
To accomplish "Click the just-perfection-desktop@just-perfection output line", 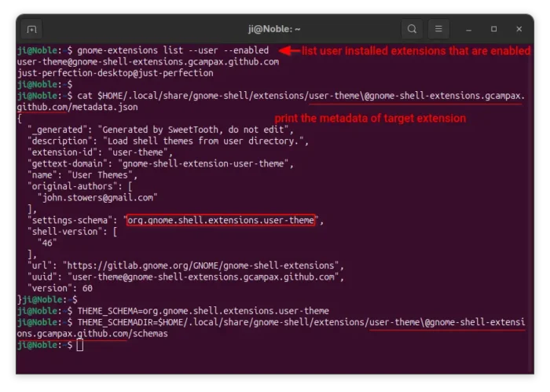I will coord(115,72).
